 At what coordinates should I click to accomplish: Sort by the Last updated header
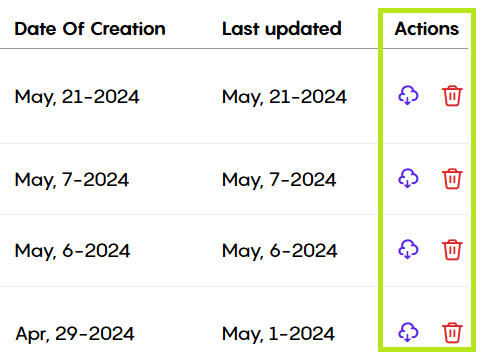(282, 29)
